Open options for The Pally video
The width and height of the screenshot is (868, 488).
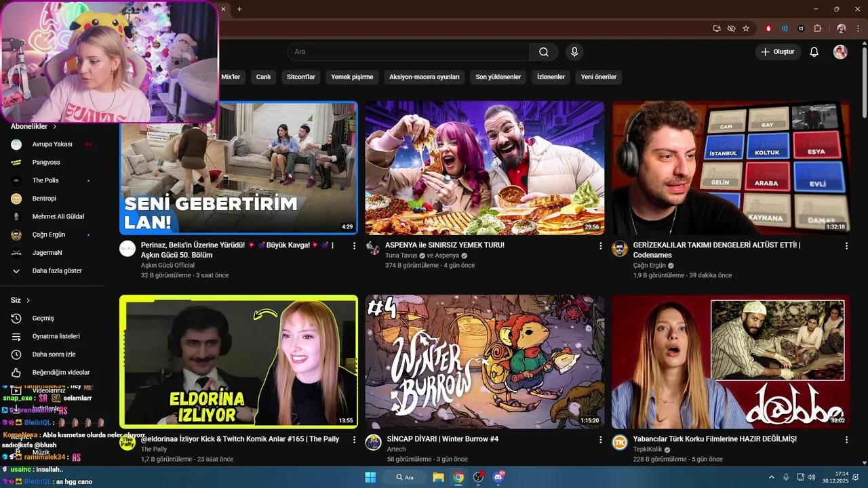pyautogui.click(x=354, y=440)
